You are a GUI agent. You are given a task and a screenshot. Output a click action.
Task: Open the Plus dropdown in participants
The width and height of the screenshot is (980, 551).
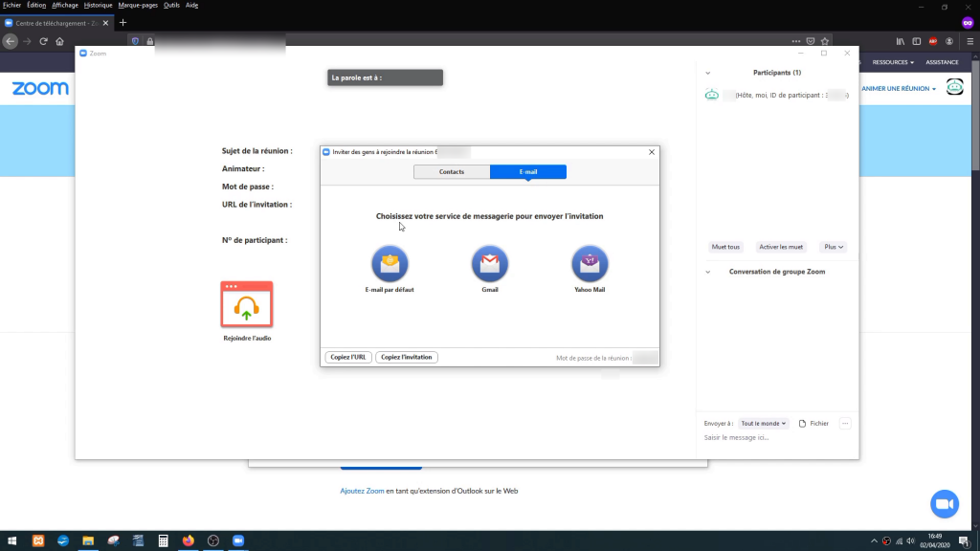tap(834, 247)
